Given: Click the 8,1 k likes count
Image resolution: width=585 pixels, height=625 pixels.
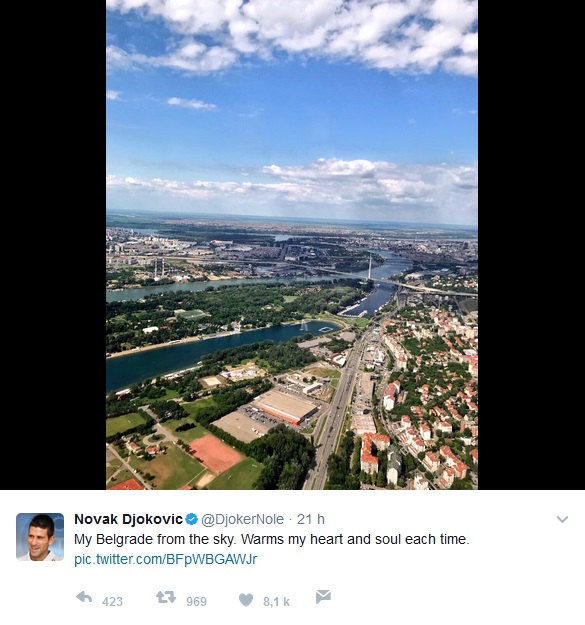Looking at the screenshot, I should (x=276, y=602).
